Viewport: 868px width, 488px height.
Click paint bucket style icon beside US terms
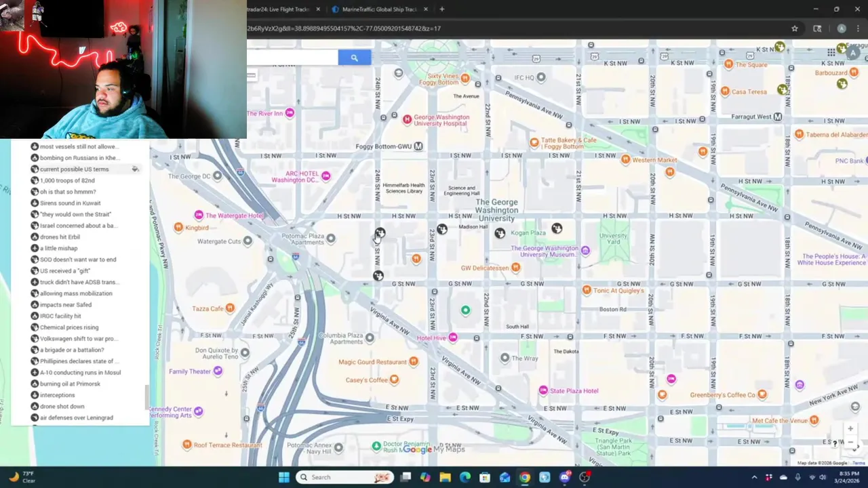135,169
